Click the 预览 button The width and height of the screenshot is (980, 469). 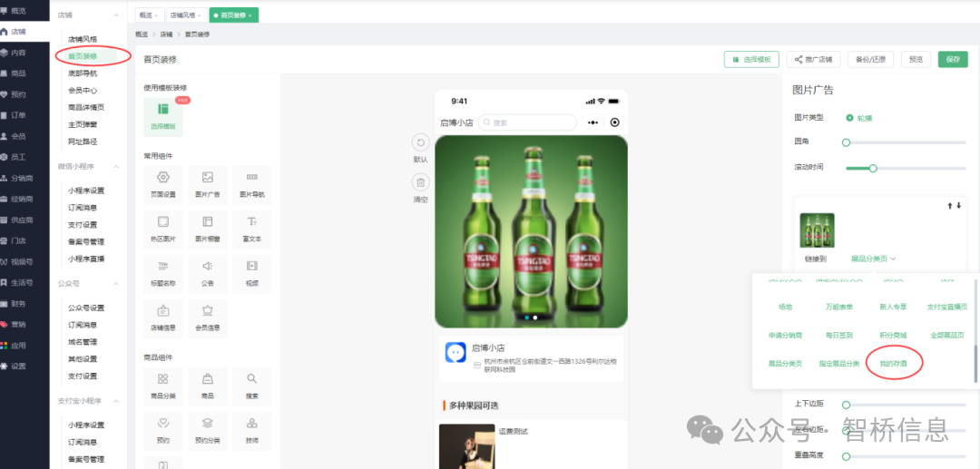[x=916, y=59]
